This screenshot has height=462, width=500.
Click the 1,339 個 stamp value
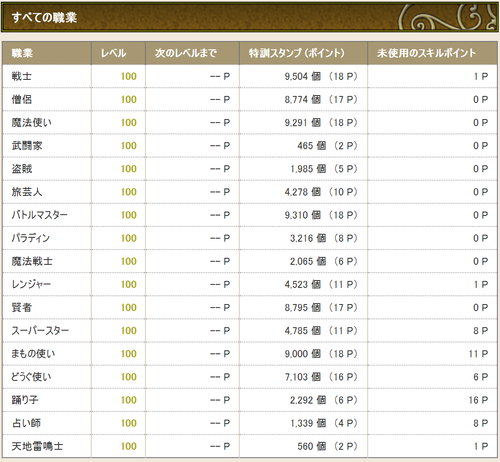(x=308, y=423)
